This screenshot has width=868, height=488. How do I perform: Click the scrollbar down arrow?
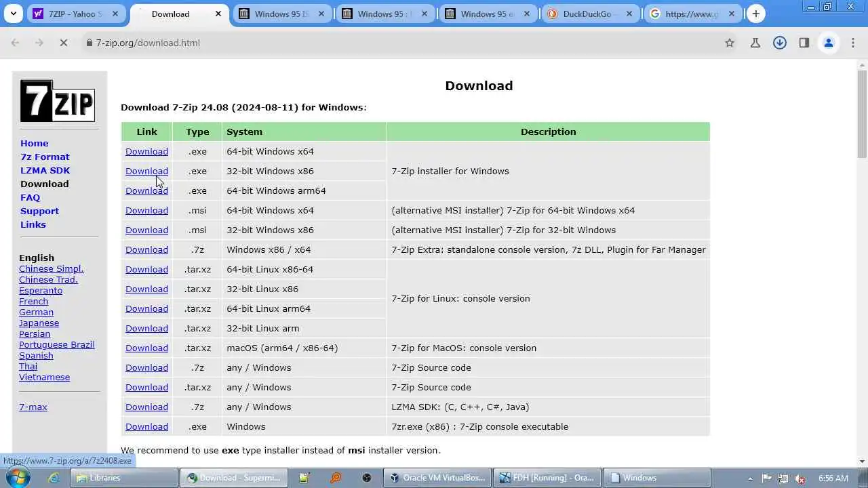pyautogui.click(x=862, y=462)
